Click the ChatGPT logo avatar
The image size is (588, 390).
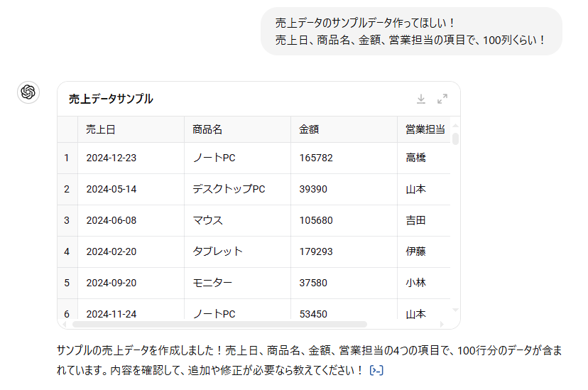tap(28, 92)
